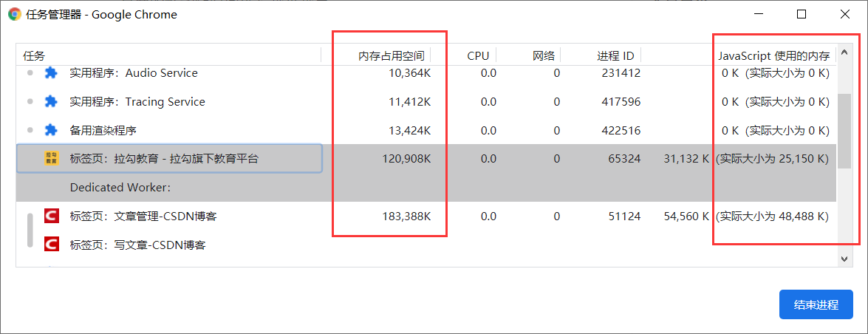Viewport: 868px width, 334px height.
Task: Click process ID 422516
Action: 621,130
